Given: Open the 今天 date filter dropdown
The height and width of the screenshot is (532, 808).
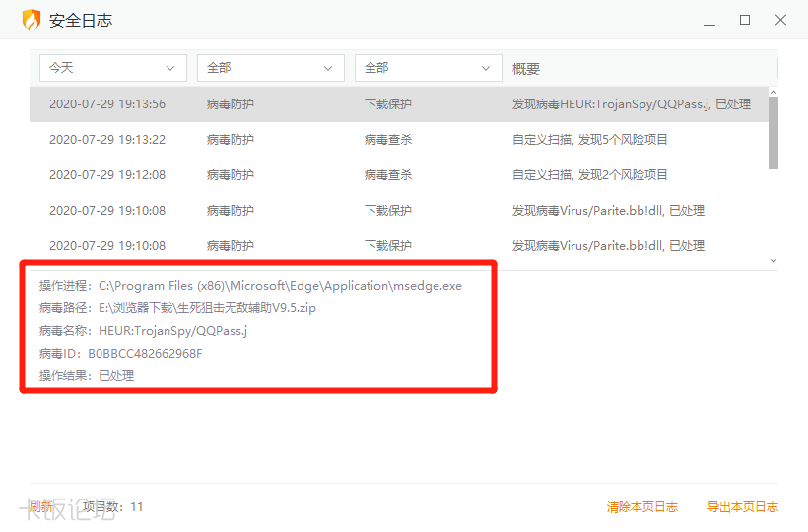Looking at the screenshot, I should (112, 68).
